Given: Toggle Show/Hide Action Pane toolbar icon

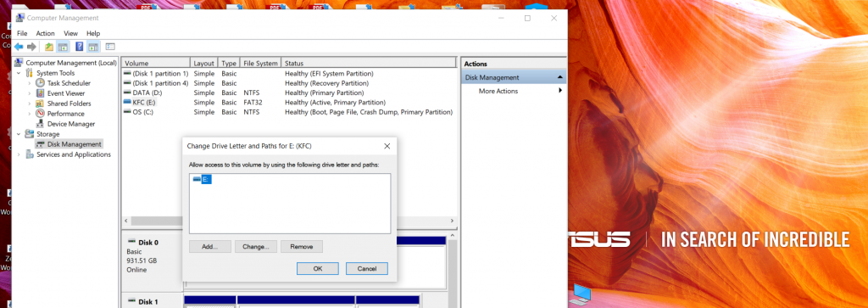Looking at the screenshot, I should click(x=93, y=47).
